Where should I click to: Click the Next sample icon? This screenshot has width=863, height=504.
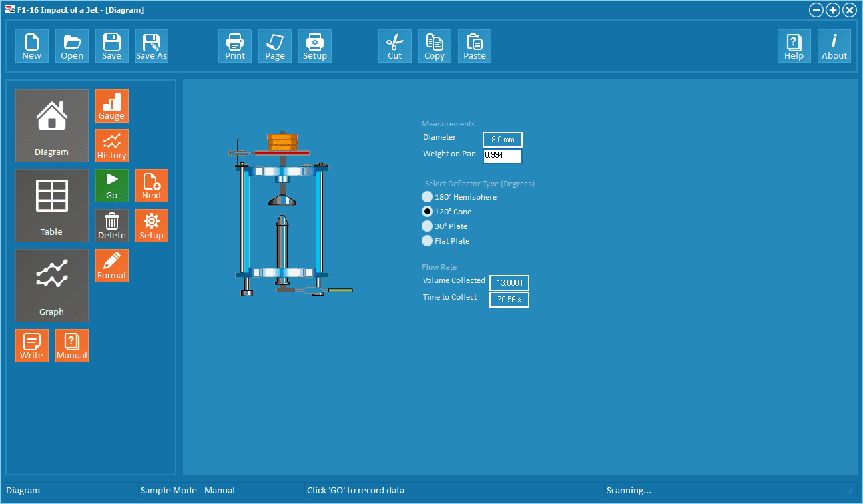[x=152, y=185]
